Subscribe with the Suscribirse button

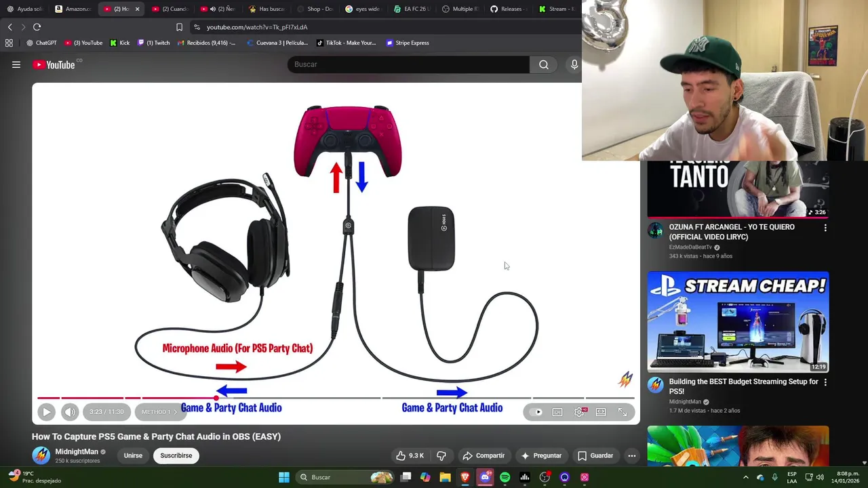tap(176, 455)
